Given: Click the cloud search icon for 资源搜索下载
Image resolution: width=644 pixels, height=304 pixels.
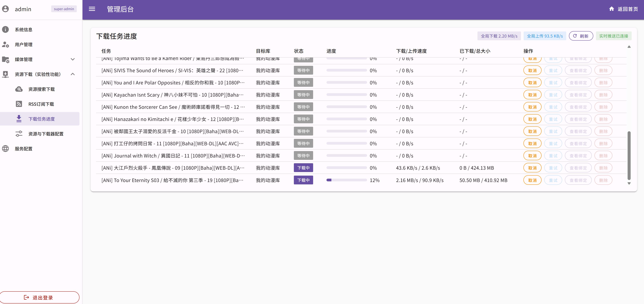Looking at the screenshot, I should [19, 89].
